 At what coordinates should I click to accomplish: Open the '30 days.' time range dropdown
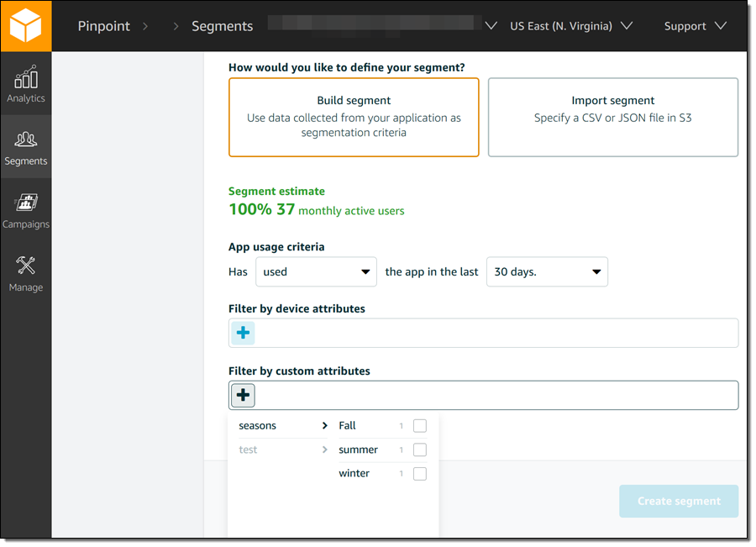[547, 272]
